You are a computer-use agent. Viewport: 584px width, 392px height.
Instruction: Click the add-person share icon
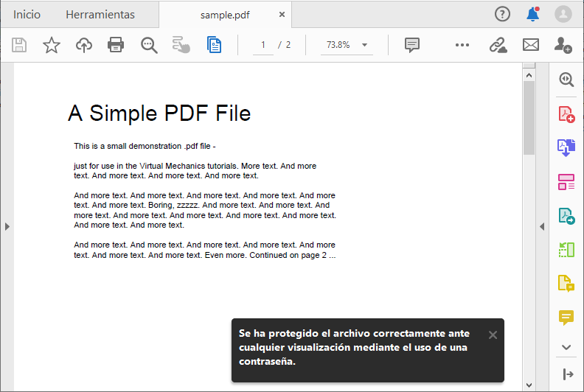coord(563,45)
